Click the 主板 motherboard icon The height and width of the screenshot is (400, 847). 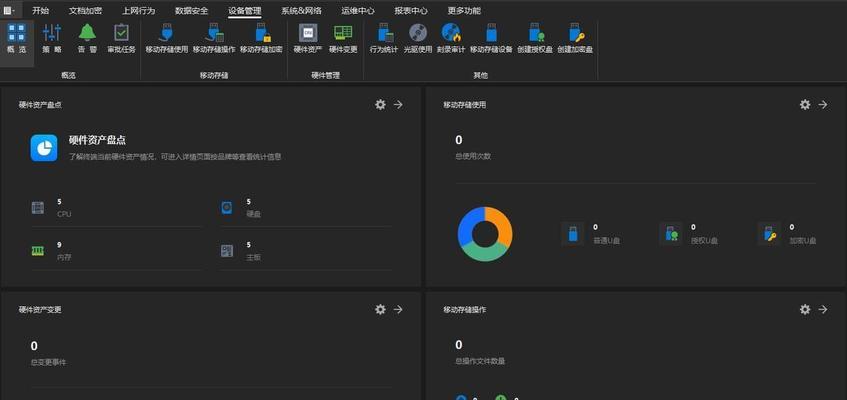pyautogui.click(x=227, y=251)
